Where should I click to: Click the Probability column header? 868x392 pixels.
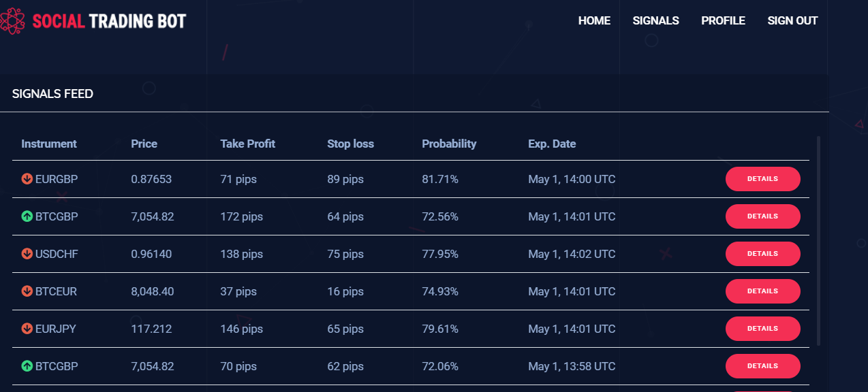449,144
